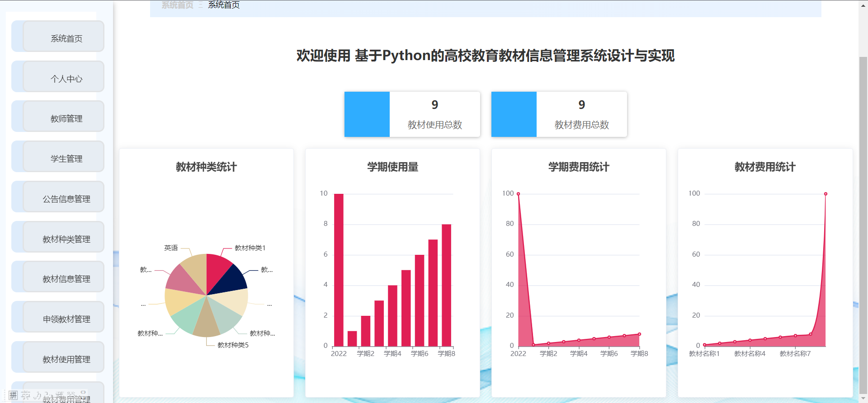Viewport: 868px width, 403px height.
Task: Click the 拼 input method icon
Action: point(13,395)
